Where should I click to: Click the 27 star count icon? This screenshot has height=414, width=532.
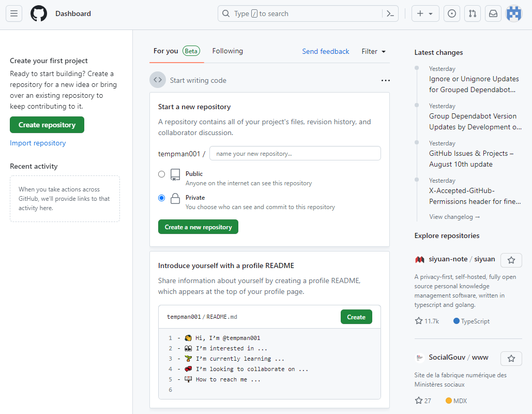419,401
